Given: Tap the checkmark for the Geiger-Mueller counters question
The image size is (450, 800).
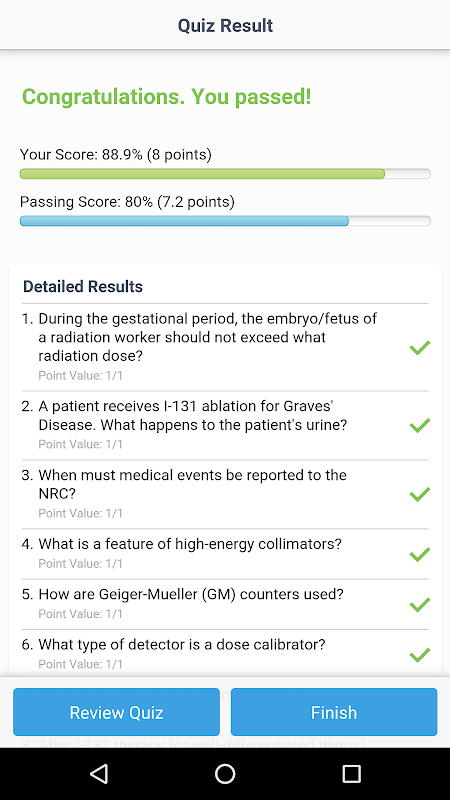Looking at the screenshot, I should [420, 604].
